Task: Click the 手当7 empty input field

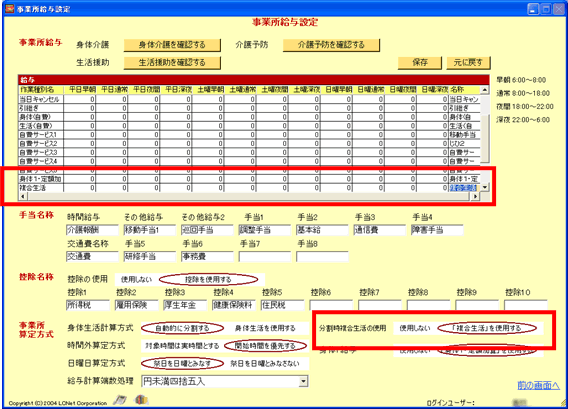Action: [265, 257]
